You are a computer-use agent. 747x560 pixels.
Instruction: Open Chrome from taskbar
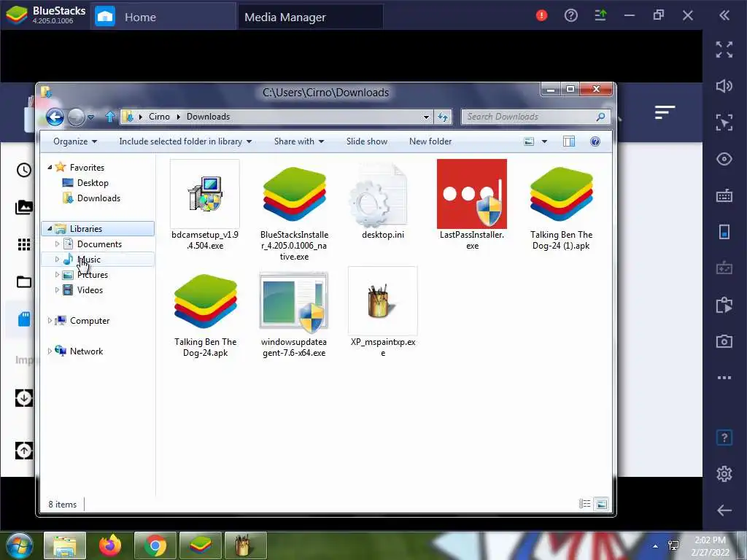(155, 545)
